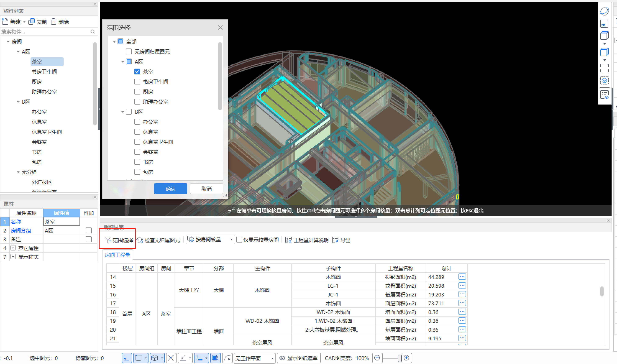Toggle the cross intersection snap icon

click(171, 358)
